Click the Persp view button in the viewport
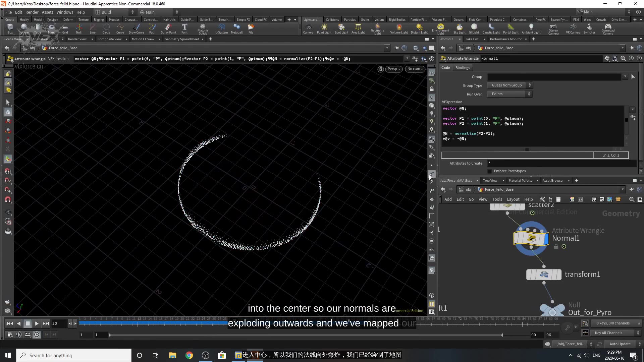 click(x=393, y=69)
